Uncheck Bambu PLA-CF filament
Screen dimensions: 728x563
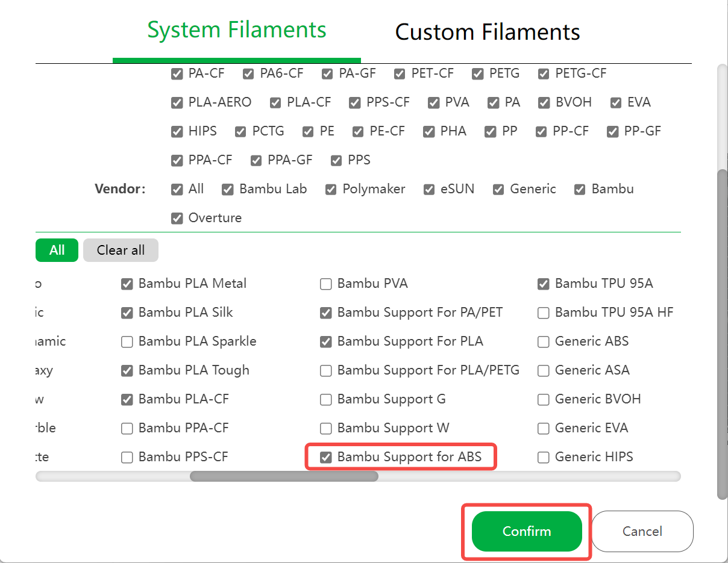click(x=127, y=399)
